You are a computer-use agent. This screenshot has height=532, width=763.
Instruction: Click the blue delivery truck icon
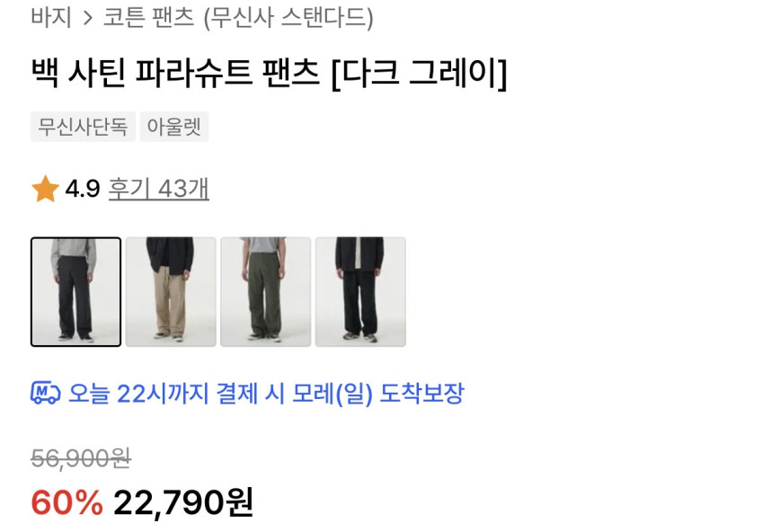45,393
